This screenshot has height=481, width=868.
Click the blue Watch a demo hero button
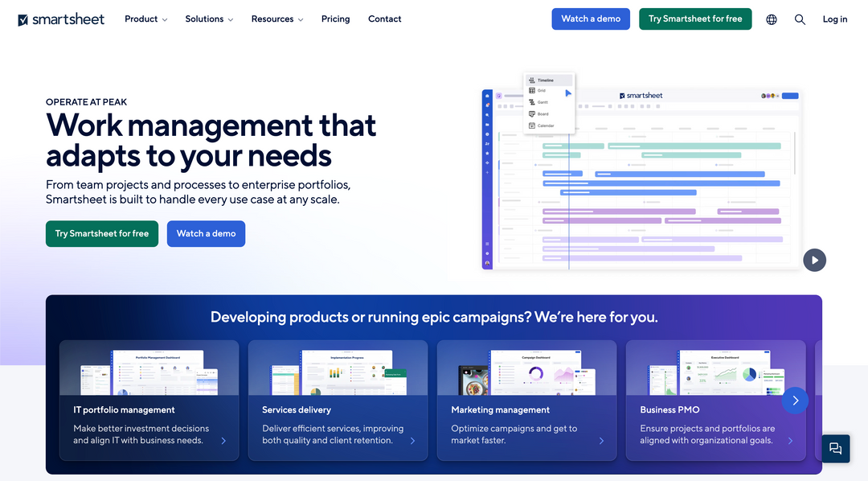tap(206, 234)
